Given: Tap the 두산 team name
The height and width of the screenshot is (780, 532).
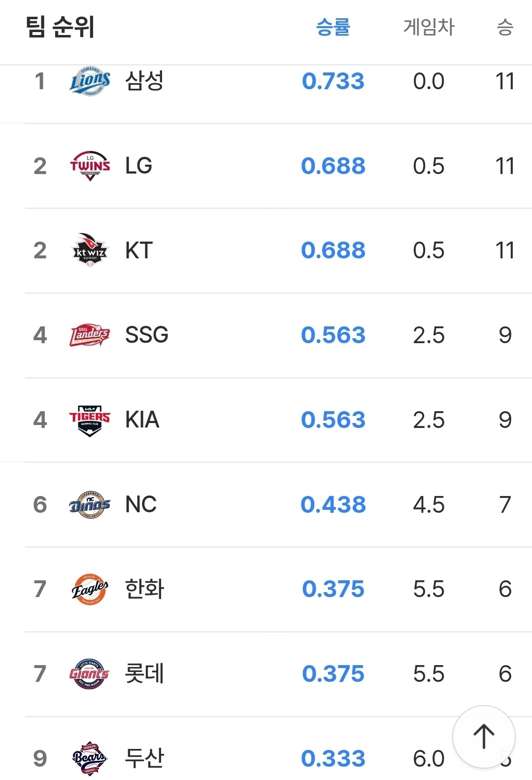Looking at the screenshot, I should tap(144, 758).
